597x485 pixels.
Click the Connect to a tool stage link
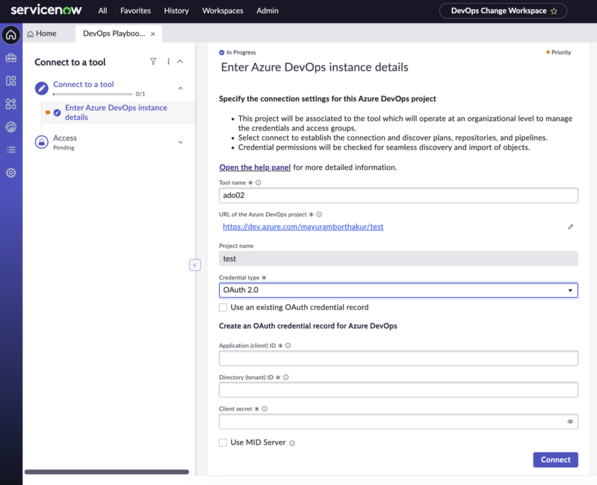click(83, 84)
